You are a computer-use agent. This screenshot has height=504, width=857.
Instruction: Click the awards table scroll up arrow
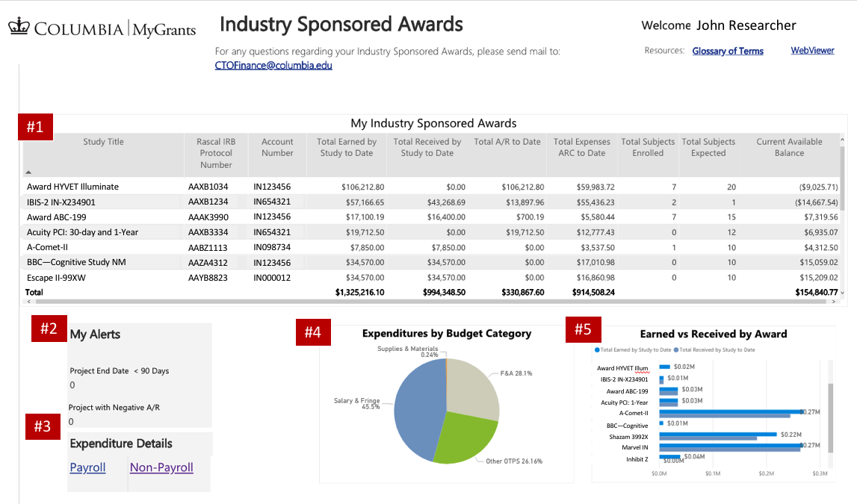tap(842, 140)
